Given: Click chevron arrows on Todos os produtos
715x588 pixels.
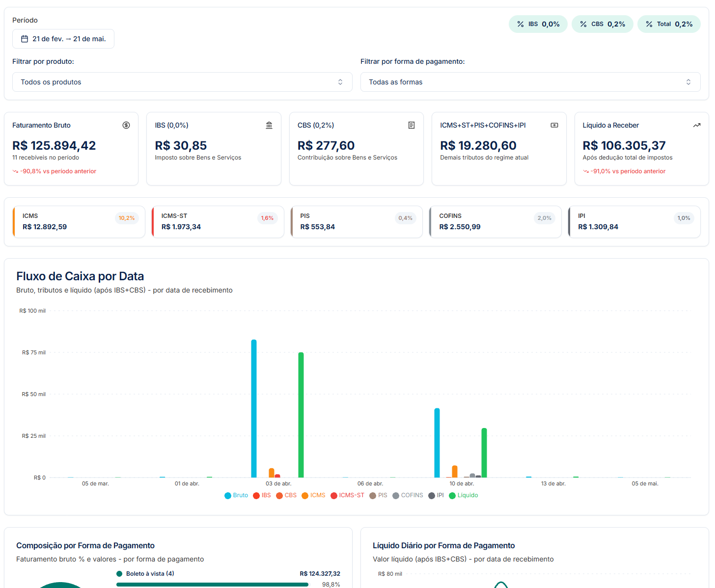Looking at the screenshot, I should [x=340, y=82].
